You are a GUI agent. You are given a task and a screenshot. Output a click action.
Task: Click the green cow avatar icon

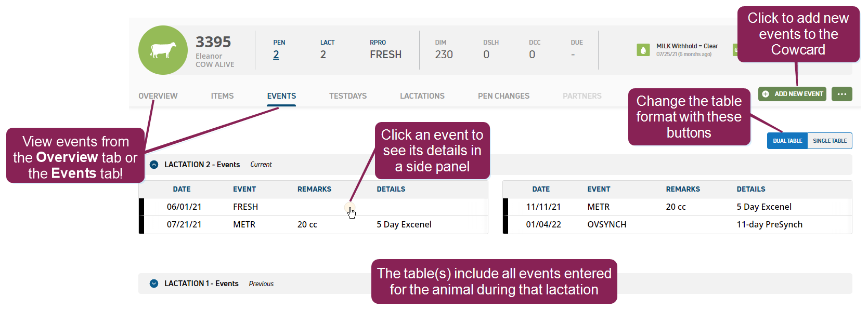163,50
